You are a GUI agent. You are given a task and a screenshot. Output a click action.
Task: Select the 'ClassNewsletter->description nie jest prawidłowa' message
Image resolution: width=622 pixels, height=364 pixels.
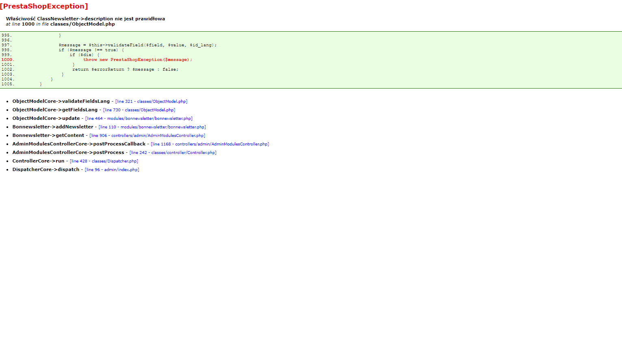[101, 19]
